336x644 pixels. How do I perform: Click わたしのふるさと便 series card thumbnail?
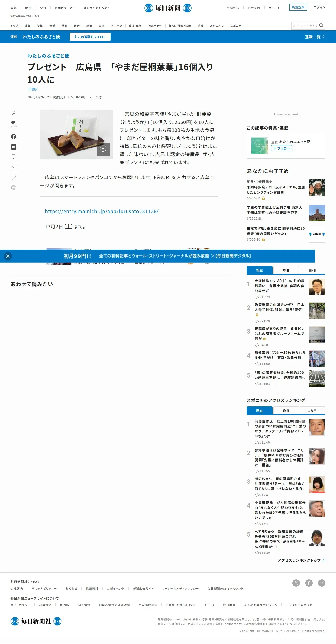click(x=260, y=146)
